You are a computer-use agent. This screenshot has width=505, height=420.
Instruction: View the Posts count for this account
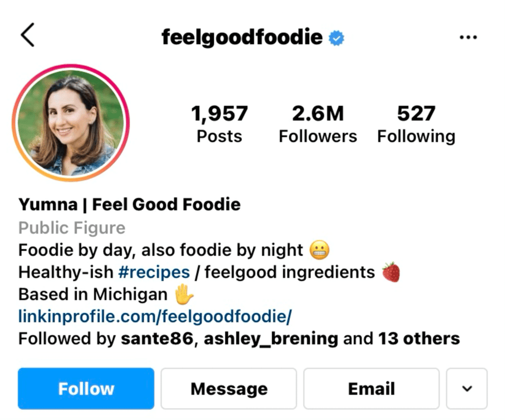tap(220, 122)
